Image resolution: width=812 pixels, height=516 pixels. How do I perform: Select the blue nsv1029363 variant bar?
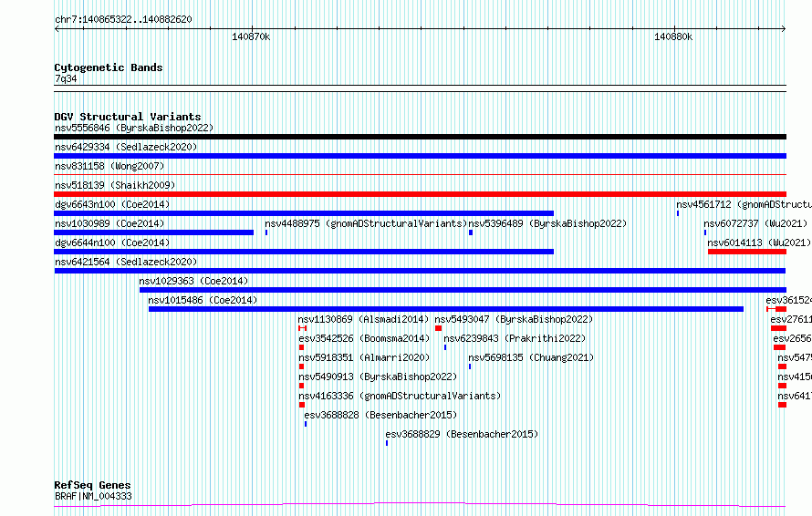[x=463, y=290]
